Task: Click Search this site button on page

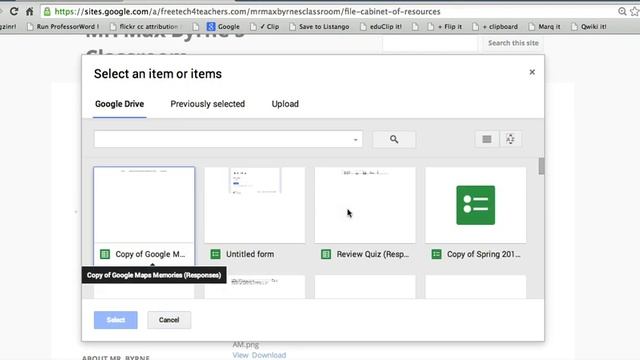Action: tap(513, 43)
